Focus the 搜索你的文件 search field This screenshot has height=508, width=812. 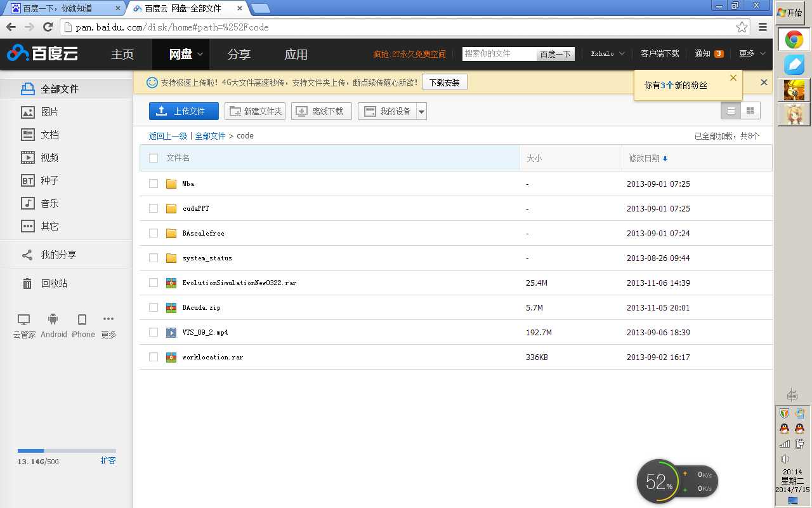click(x=500, y=54)
